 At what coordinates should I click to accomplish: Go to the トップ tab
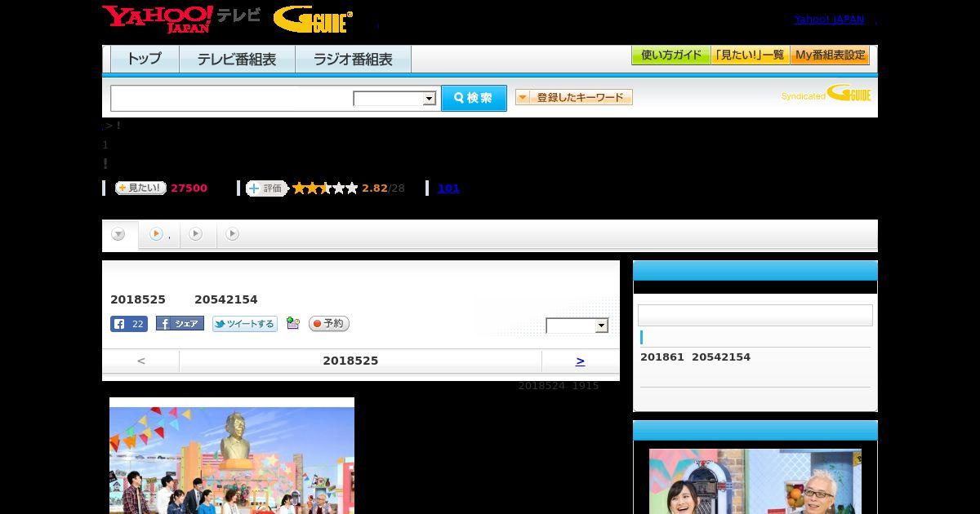[145, 59]
